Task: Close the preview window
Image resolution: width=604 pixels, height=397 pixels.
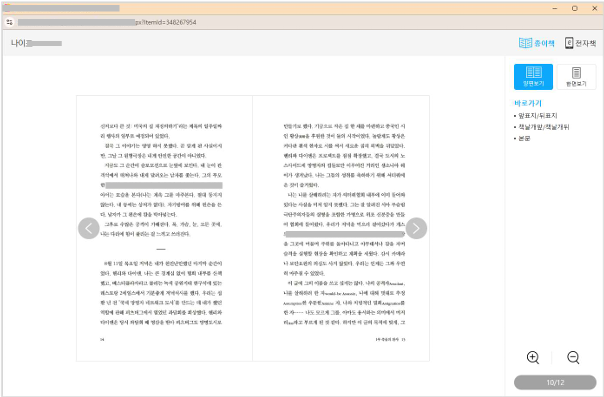Action: pos(594,8)
